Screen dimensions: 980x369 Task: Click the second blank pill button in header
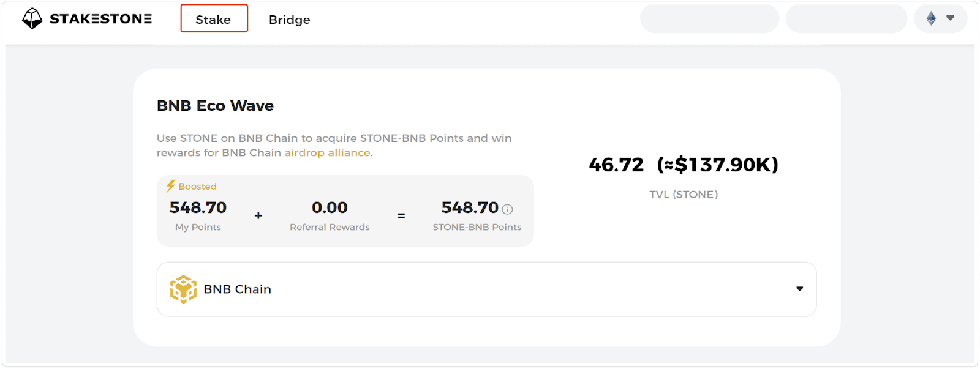846,19
